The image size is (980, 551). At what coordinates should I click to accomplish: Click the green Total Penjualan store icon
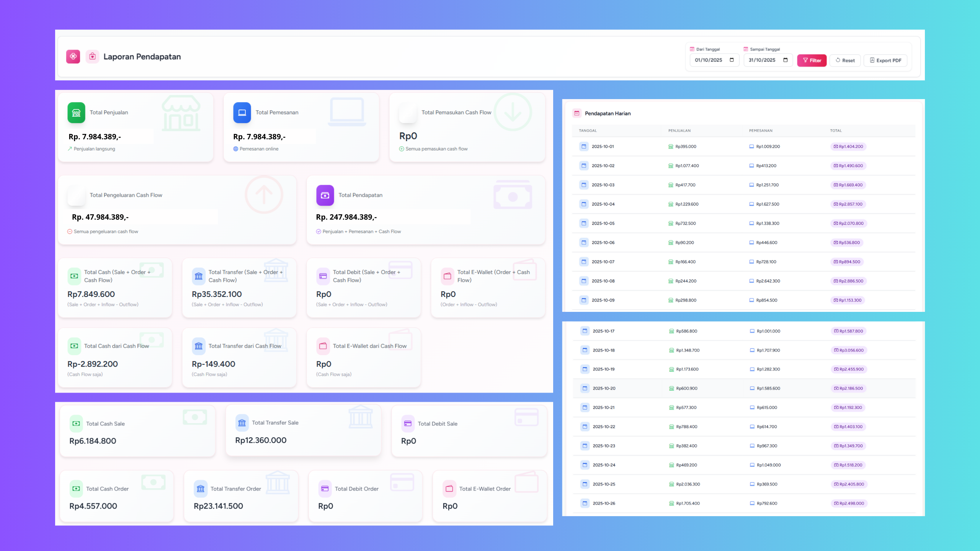point(76,112)
